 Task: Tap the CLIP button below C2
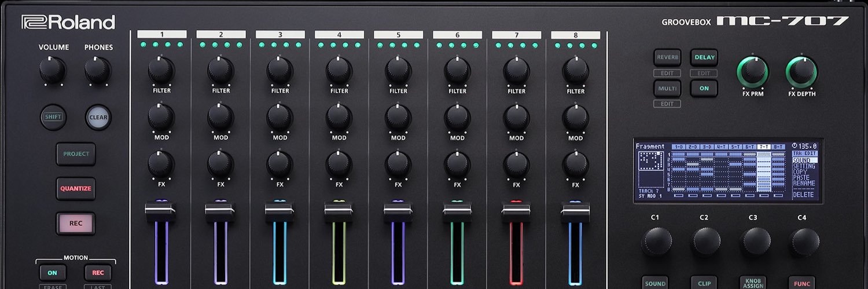[x=704, y=283]
